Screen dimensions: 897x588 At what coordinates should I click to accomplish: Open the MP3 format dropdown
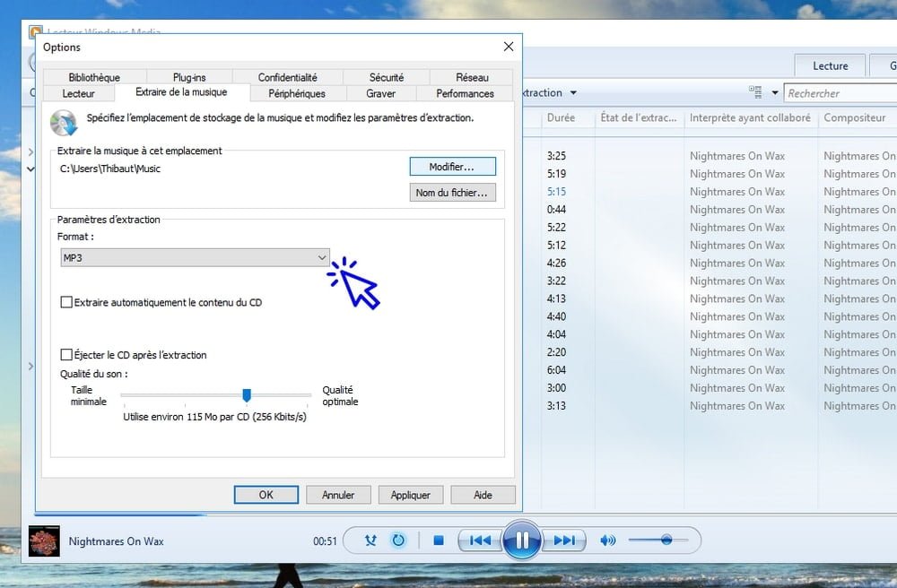pos(195,258)
